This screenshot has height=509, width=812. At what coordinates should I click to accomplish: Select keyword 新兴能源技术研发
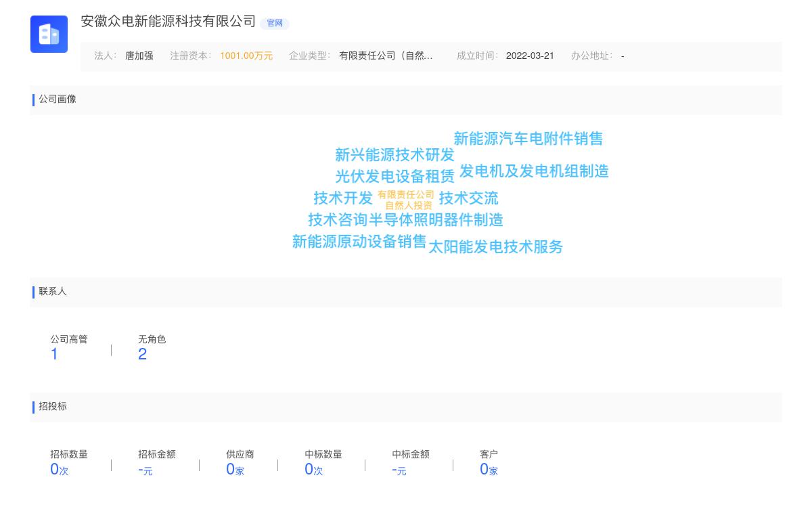tap(394, 155)
